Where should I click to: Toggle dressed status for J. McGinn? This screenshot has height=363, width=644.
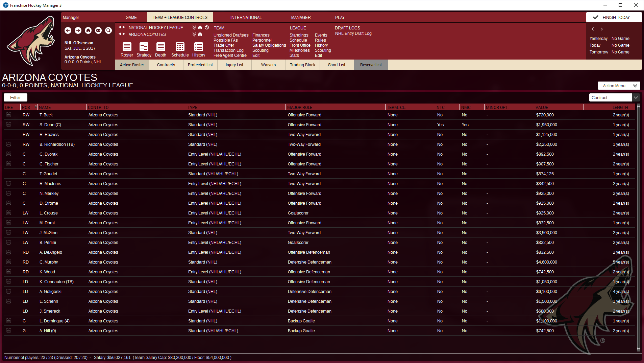[9, 233]
